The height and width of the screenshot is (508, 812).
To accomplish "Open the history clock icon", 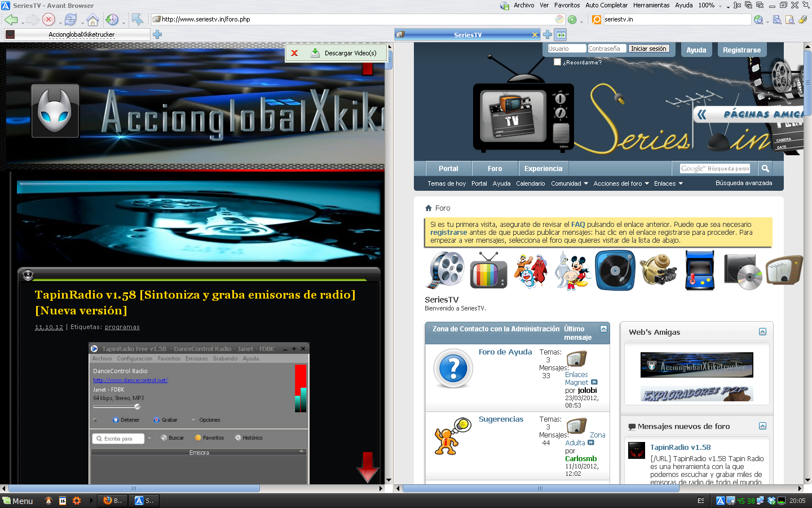I will (x=112, y=20).
